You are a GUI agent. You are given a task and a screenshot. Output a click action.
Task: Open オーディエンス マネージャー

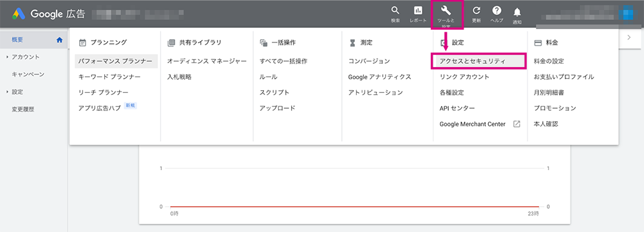point(207,61)
